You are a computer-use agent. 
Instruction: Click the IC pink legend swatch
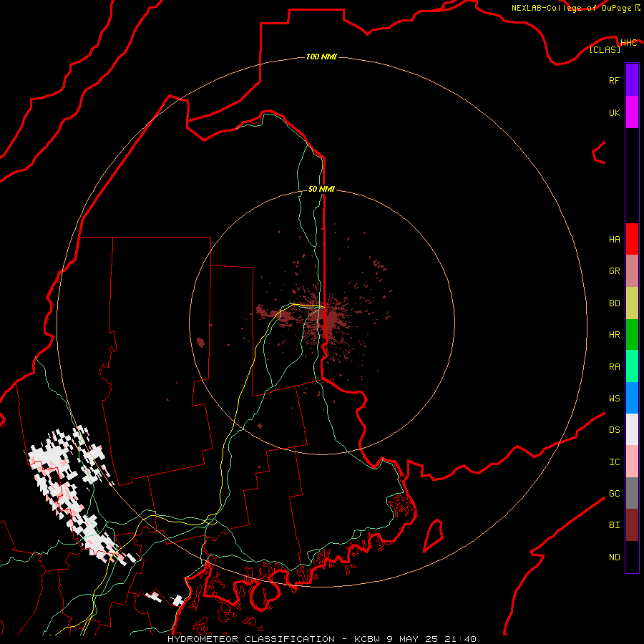click(632, 462)
